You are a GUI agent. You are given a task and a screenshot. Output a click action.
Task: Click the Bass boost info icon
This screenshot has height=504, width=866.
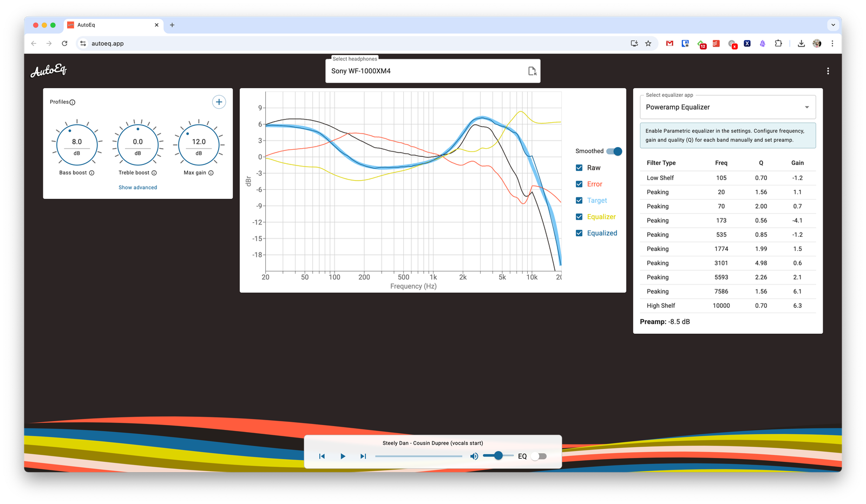(91, 173)
